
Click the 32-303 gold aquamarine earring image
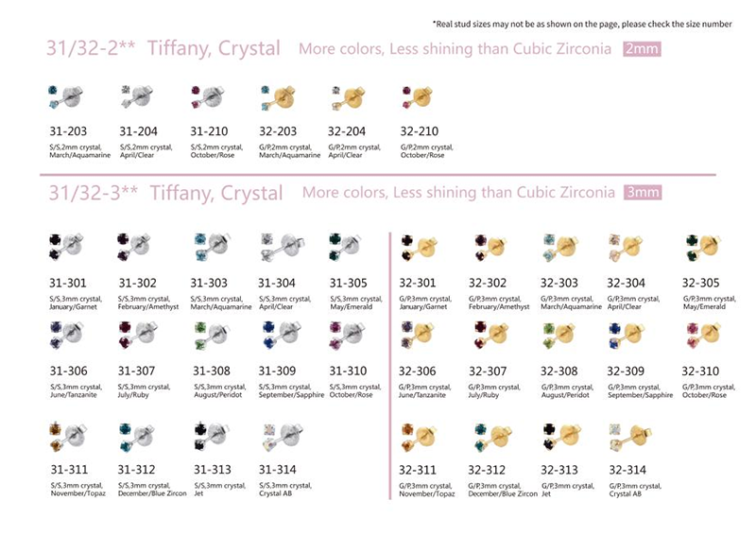click(x=558, y=247)
